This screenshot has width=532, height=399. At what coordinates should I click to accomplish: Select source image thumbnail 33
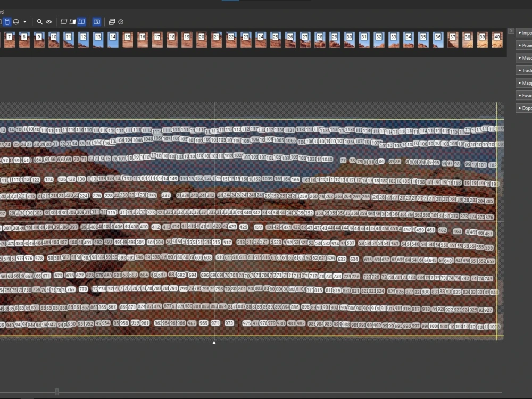(x=394, y=40)
